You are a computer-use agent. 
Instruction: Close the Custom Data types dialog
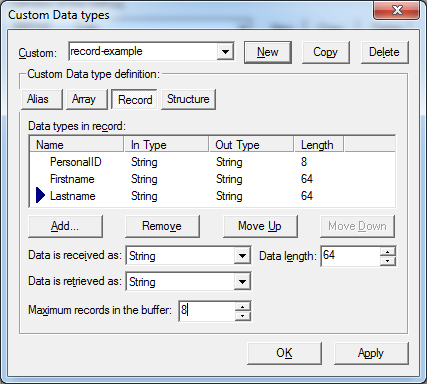click(396, 10)
